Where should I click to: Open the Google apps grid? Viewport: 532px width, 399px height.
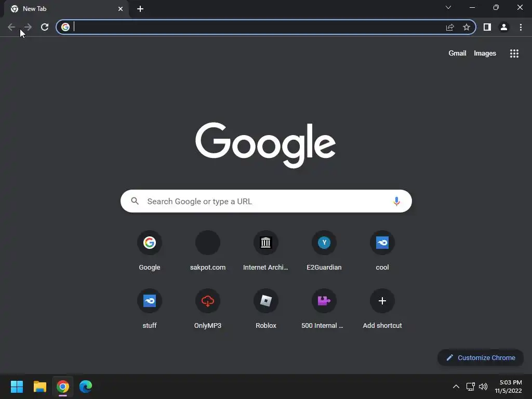pyautogui.click(x=514, y=54)
